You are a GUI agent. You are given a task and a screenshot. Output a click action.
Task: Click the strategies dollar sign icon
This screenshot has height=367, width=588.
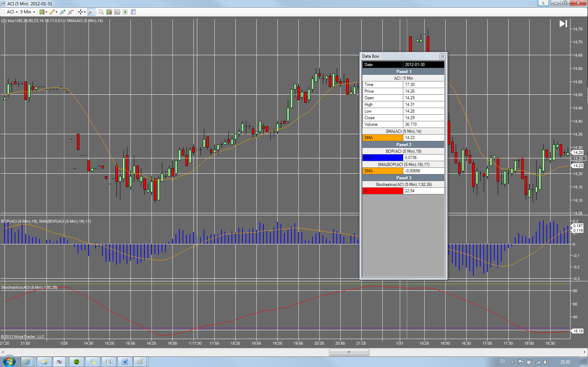coord(125,12)
